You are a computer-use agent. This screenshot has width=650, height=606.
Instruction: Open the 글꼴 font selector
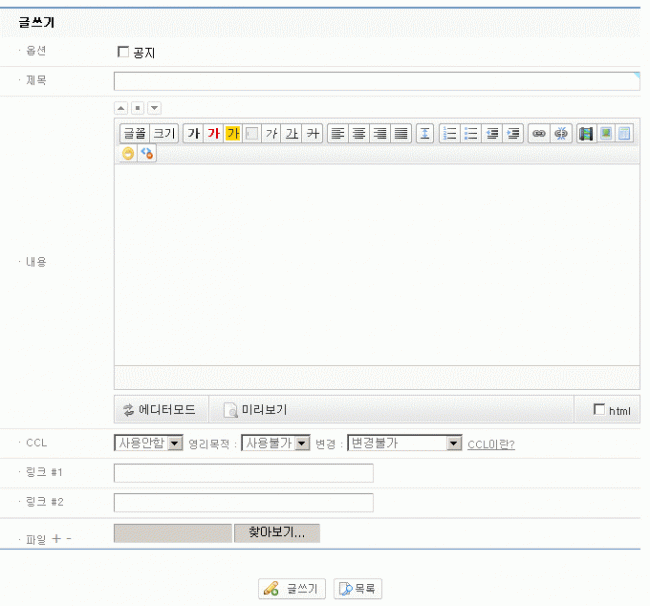[x=135, y=133]
